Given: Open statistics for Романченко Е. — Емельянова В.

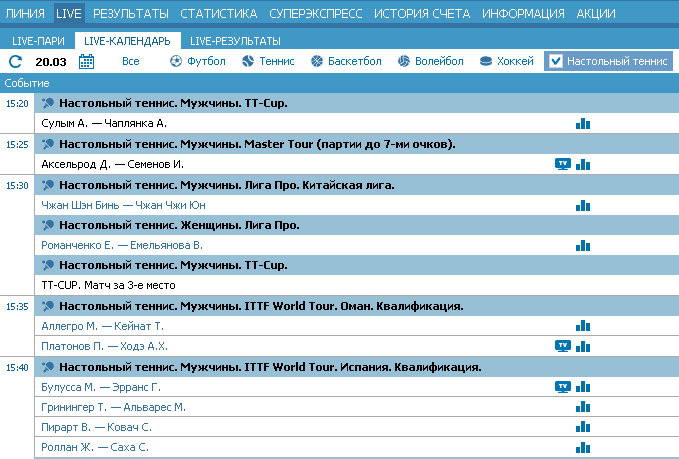Looking at the screenshot, I should [x=583, y=246].
